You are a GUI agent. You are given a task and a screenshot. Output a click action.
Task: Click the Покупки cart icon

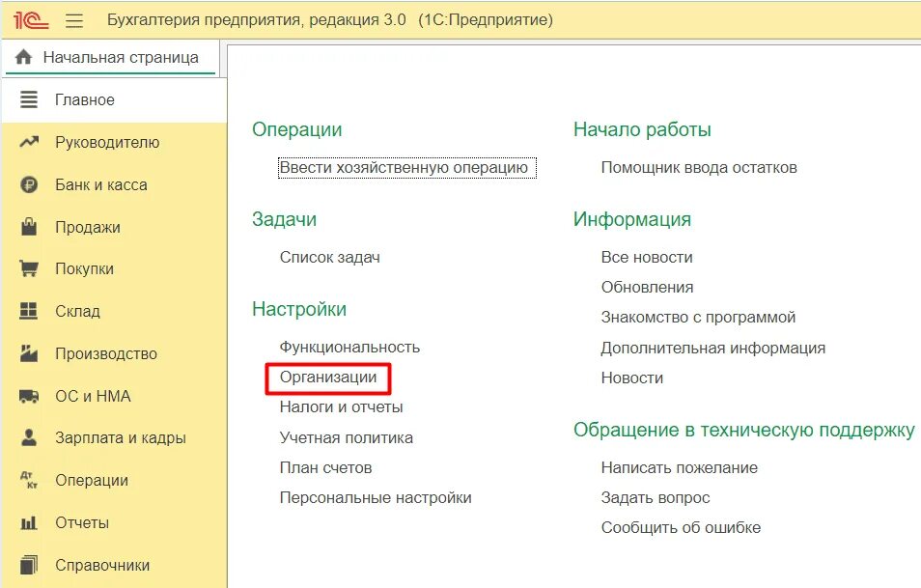(29, 268)
